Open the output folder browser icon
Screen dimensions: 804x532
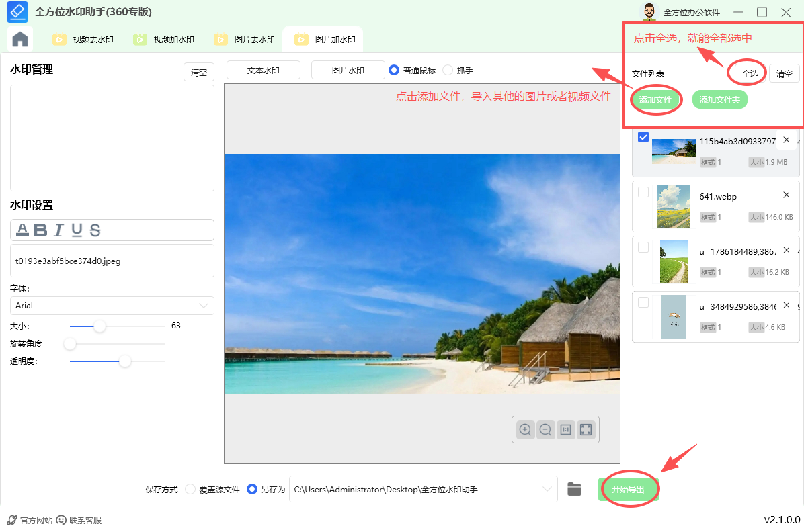coord(574,489)
